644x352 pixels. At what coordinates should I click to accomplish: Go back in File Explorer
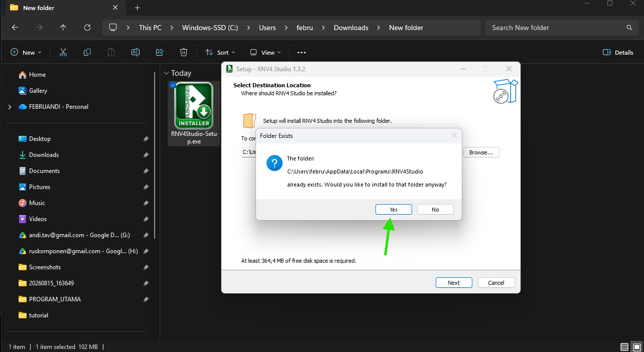pos(15,28)
